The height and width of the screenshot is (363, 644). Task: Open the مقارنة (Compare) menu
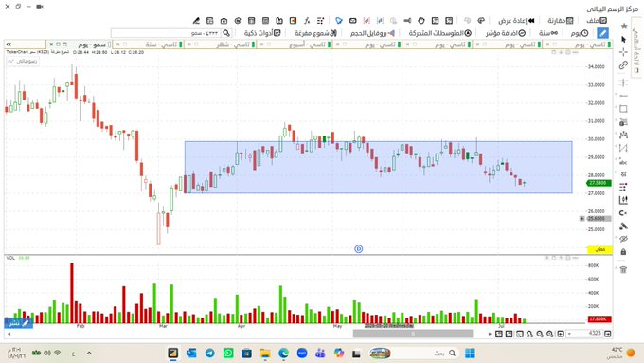(x=561, y=21)
